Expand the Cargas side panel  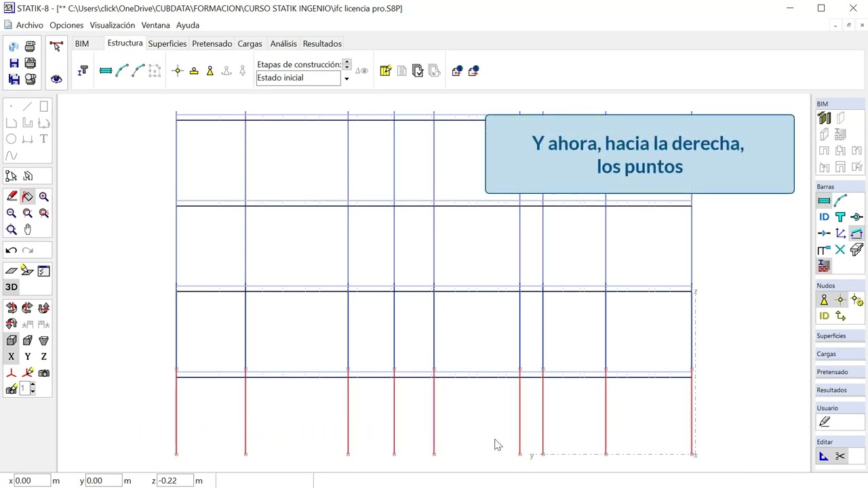pos(840,354)
